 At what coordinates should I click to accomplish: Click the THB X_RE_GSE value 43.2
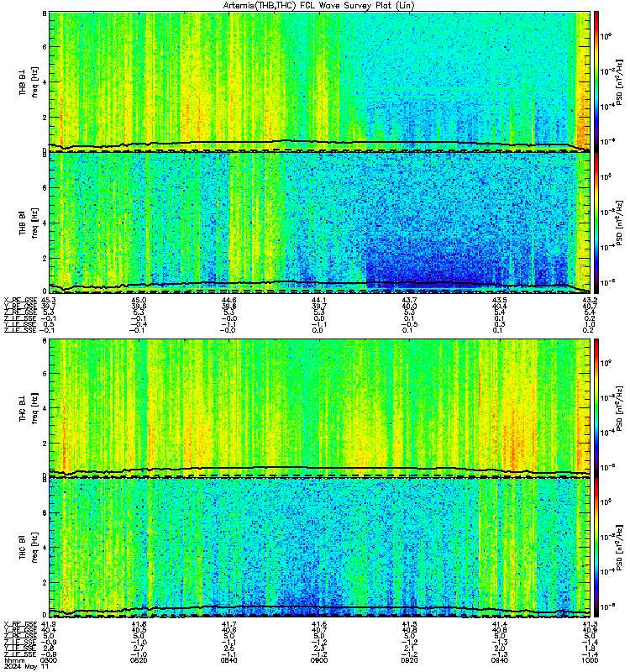pos(590,300)
